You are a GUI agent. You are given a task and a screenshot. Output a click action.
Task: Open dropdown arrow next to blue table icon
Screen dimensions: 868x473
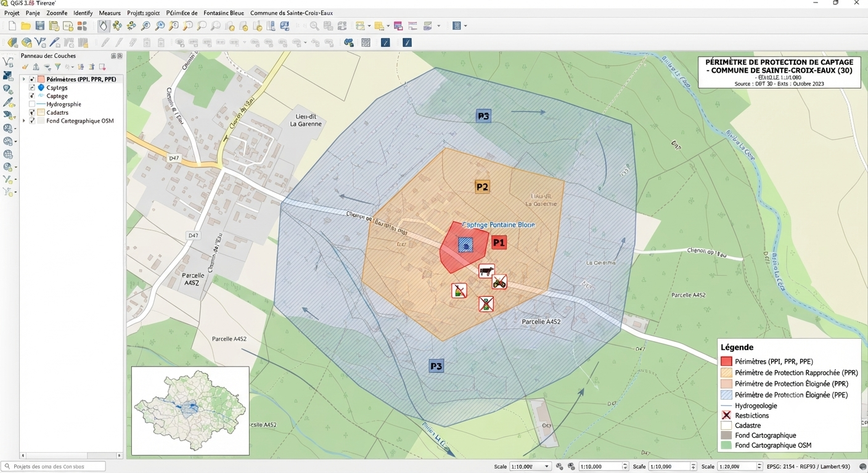point(465,26)
